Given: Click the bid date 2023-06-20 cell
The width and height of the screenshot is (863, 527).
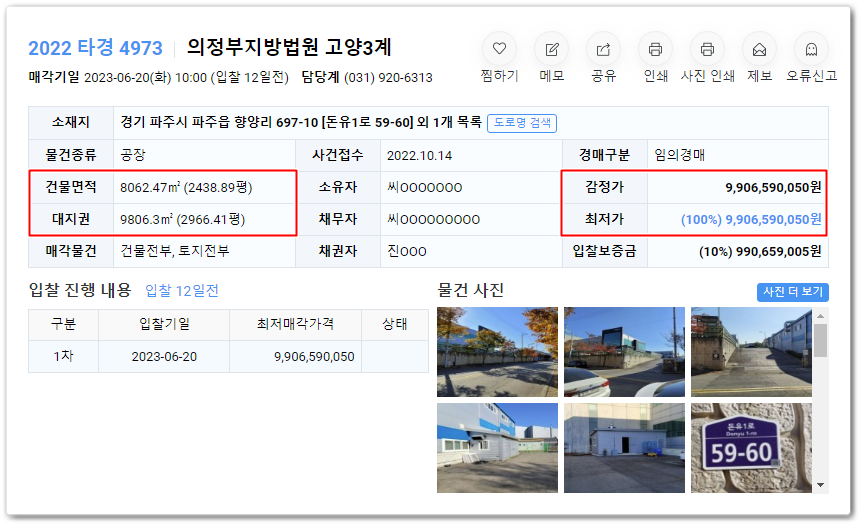Looking at the screenshot, I should (164, 356).
